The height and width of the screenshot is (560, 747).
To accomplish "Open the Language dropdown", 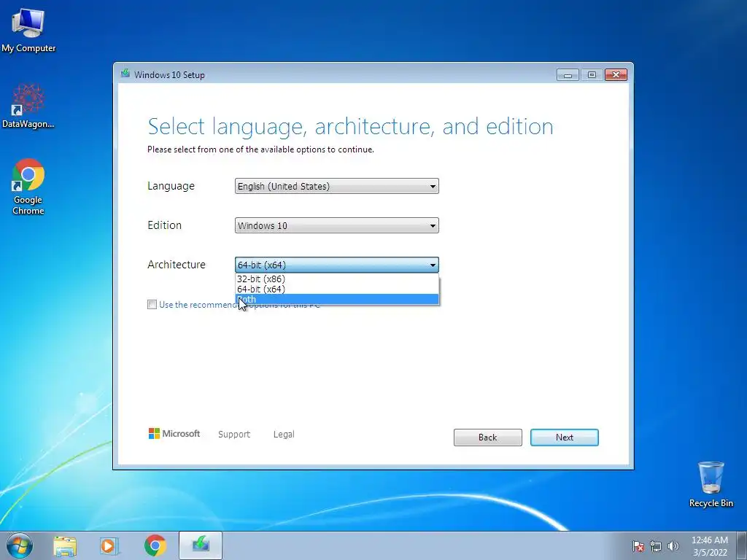I will pos(337,186).
